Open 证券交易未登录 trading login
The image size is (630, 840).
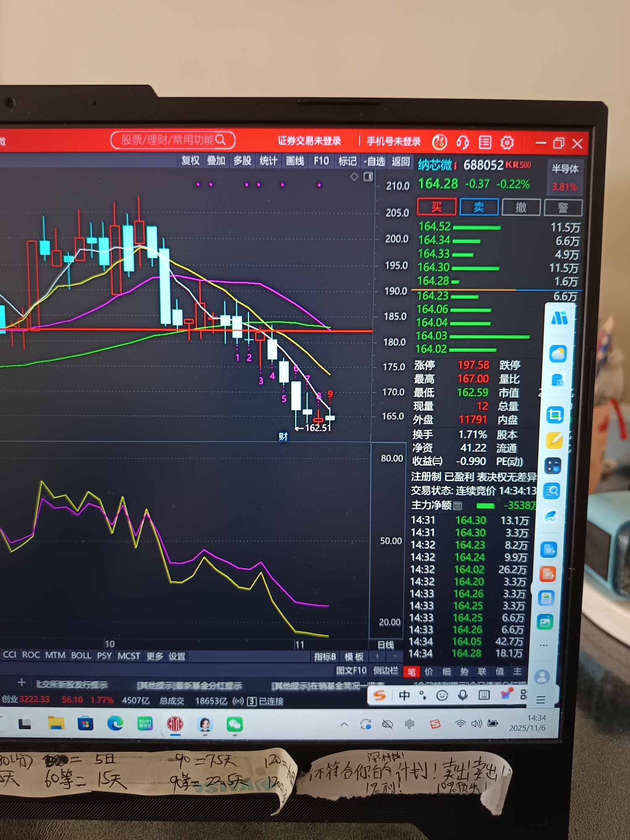[x=309, y=141]
